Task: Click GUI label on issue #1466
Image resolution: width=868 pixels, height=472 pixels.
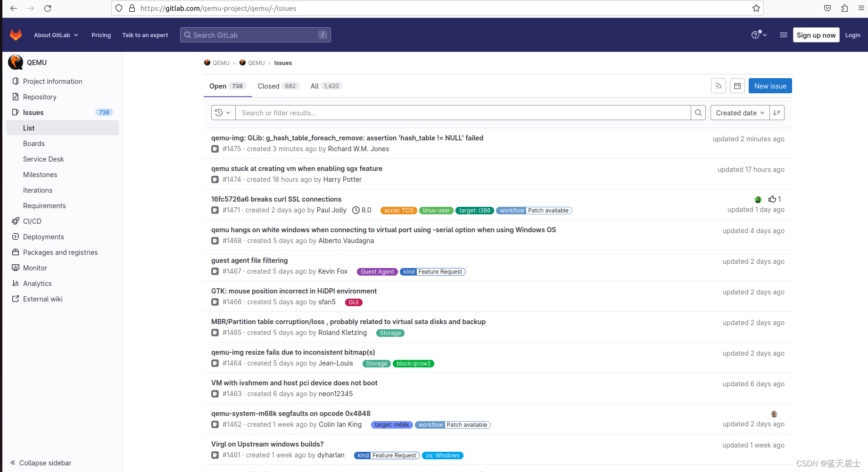Action: pyautogui.click(x=354, y=302)
